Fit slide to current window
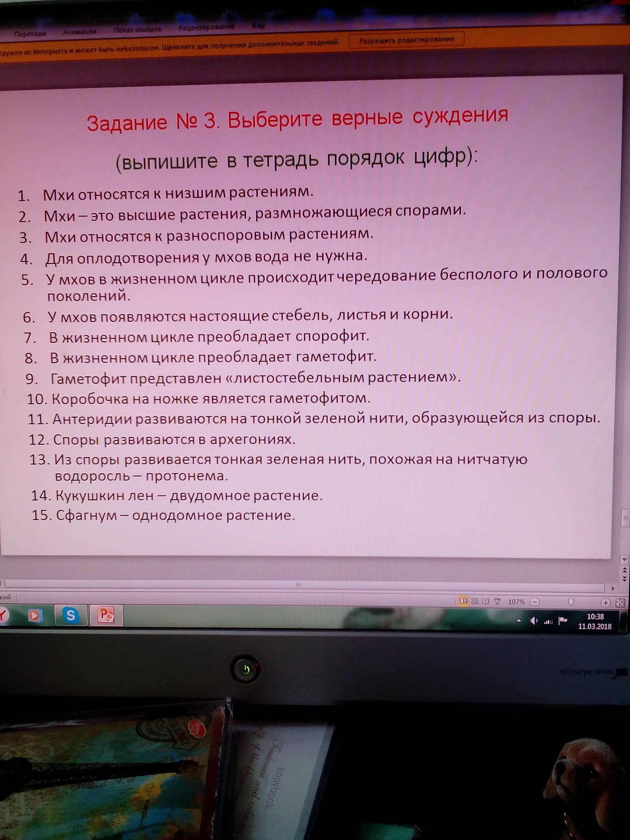This screenshot has height=840, width=630. 620,603
